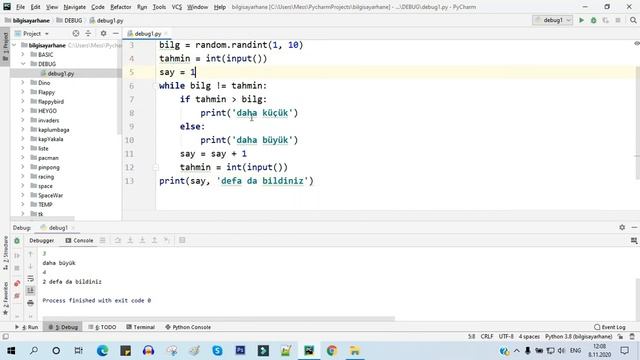Switch to the Debugger tab
The height and width of the screenshot is (360, 640).
point(42,240)
